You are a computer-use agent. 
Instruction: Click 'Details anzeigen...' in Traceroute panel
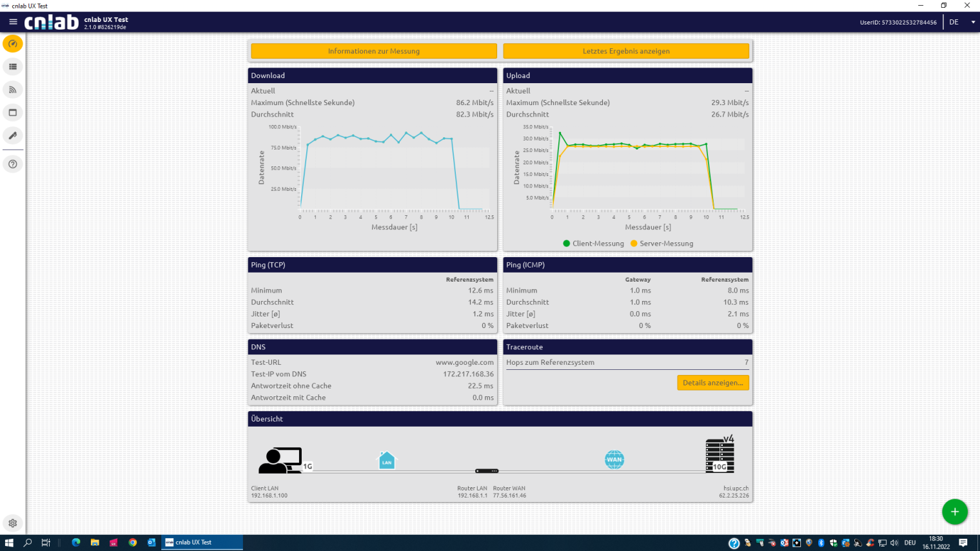[x=712, y=383]
